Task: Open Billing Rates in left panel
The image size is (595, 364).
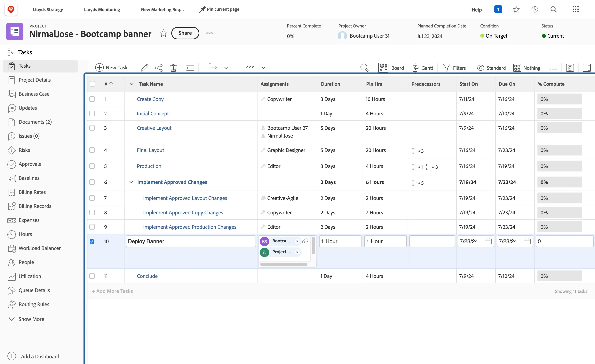Action: [32, 192]
